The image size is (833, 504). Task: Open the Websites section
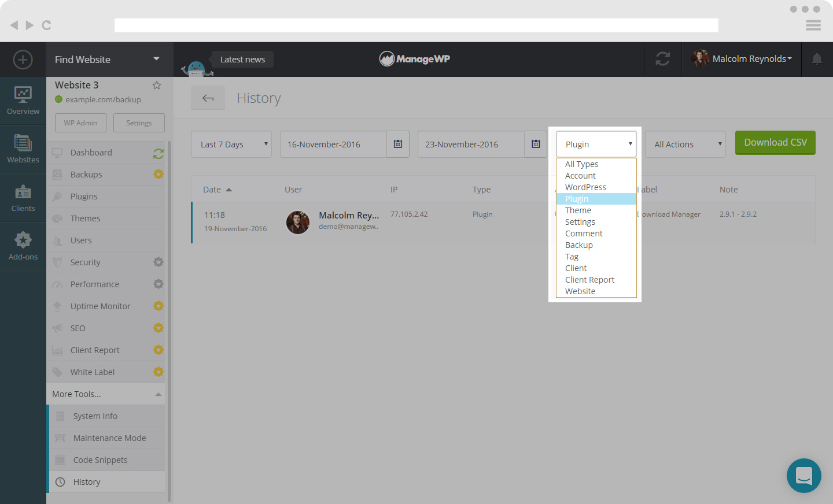23,149
